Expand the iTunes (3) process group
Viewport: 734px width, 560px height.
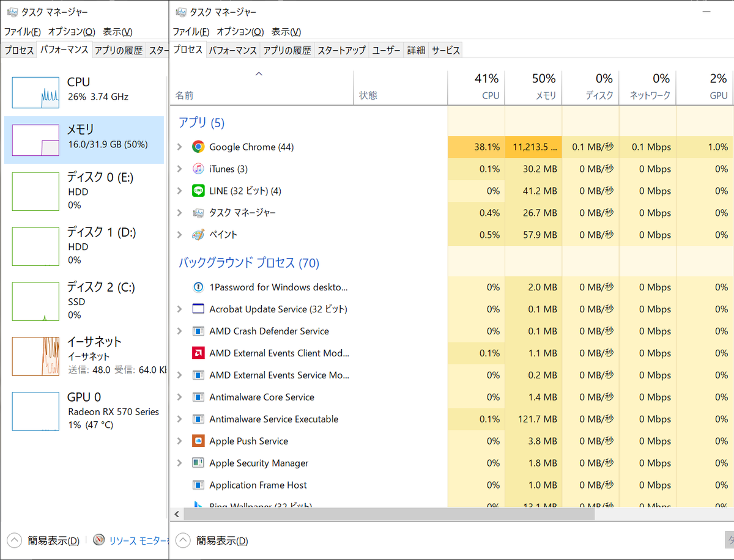pos(179,169)
